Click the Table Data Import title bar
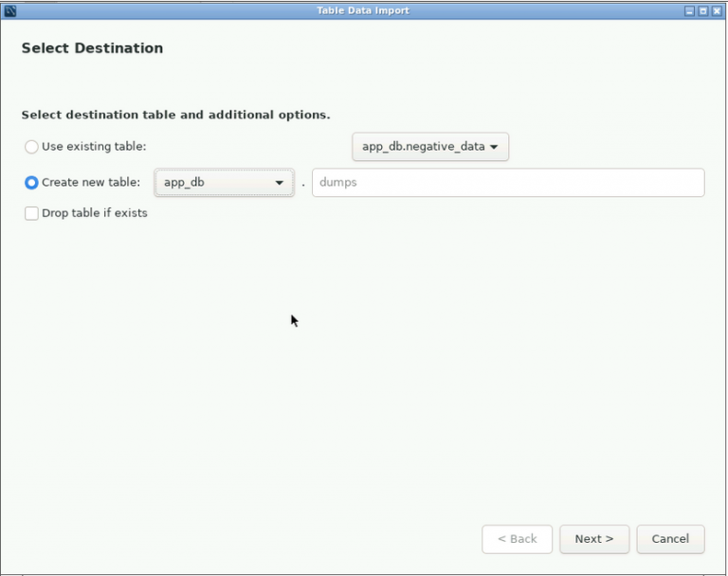This screenshot has width=728, height=576. pos(363,10)
